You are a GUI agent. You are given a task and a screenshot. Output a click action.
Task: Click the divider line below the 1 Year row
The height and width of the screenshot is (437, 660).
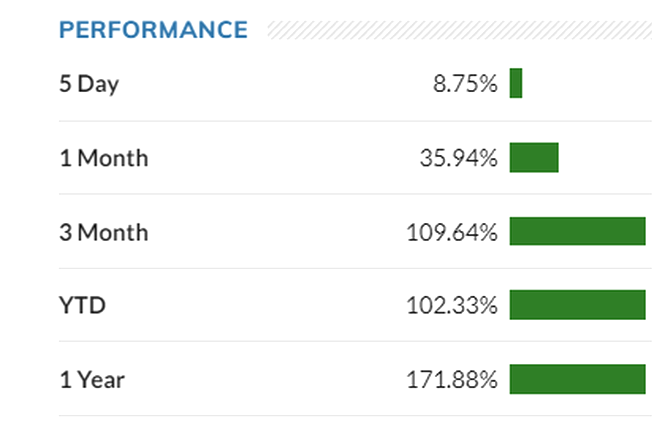(x=355, y=416)
